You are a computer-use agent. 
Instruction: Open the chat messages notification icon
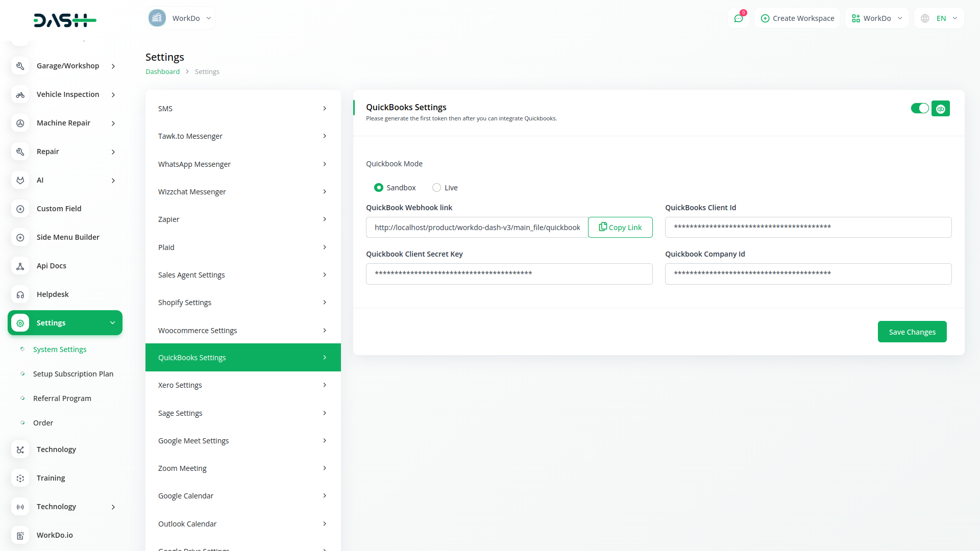(x=738, y=18)
